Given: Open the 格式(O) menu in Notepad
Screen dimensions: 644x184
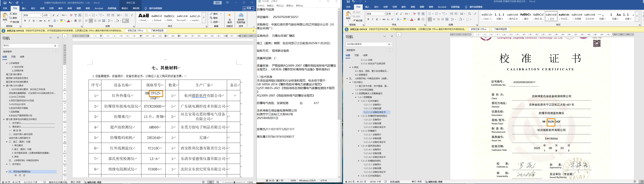Looking at the screenshot, I should [280, 6].
